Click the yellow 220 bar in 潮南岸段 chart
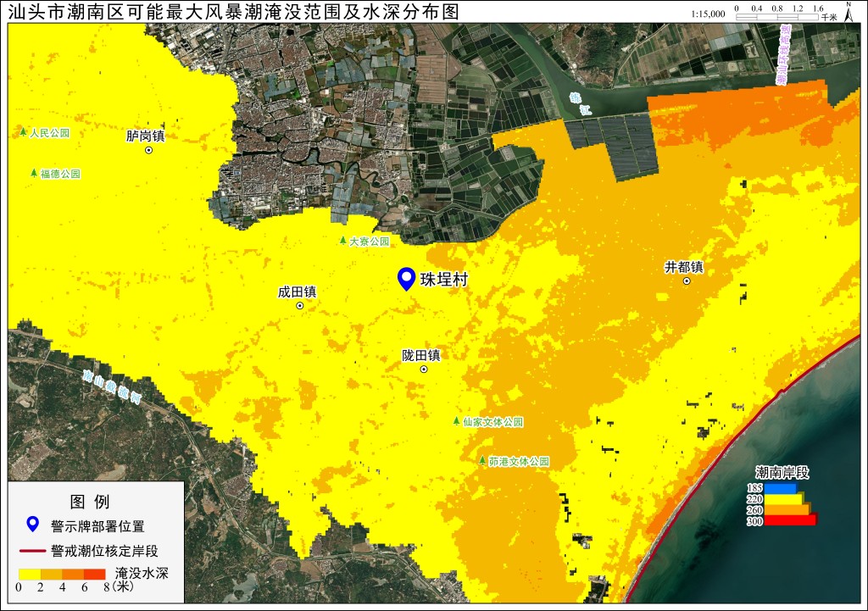 pyautogui.click(x=784, y=499)
